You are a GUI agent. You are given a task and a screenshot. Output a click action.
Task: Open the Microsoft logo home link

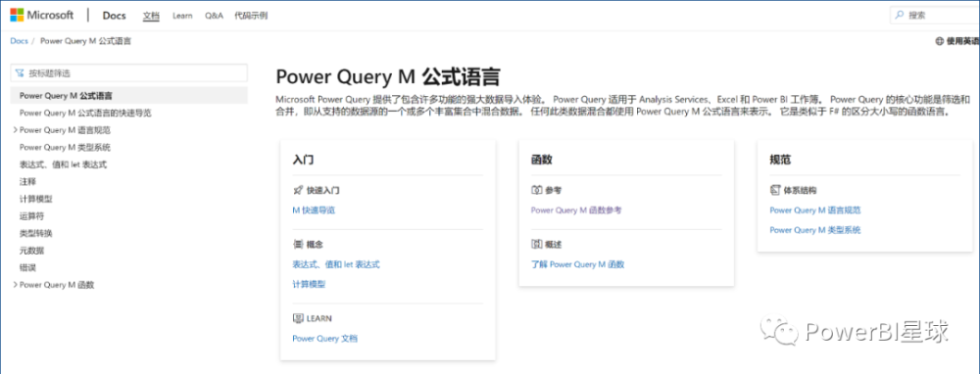(x=41, y=15)
